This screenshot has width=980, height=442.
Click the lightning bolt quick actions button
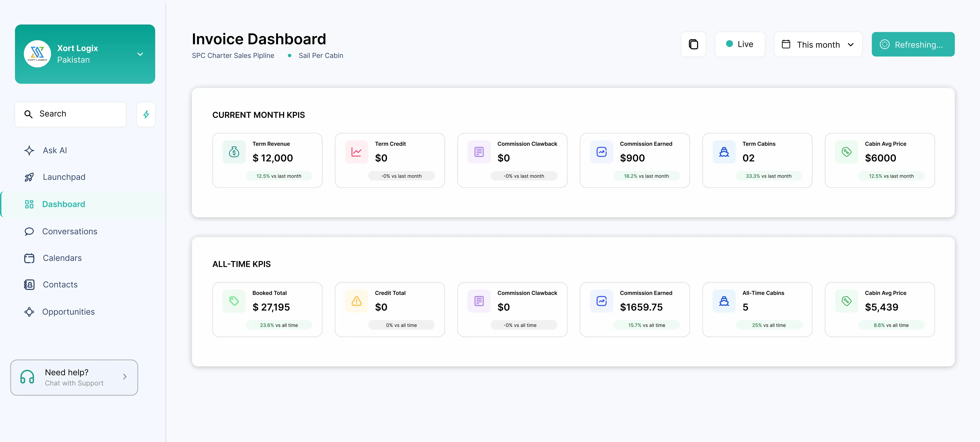coord(146,114)
